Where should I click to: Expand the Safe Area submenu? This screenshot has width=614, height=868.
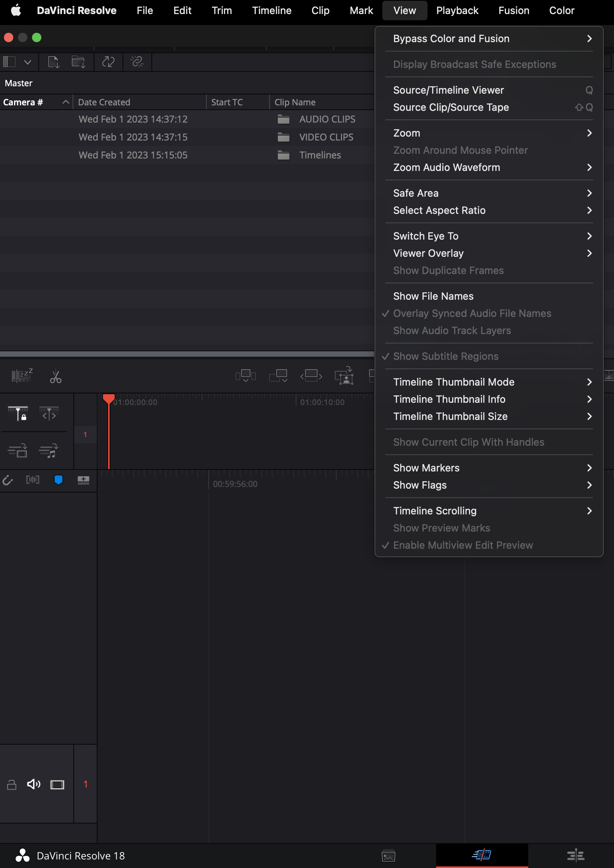tap(489, 193)
